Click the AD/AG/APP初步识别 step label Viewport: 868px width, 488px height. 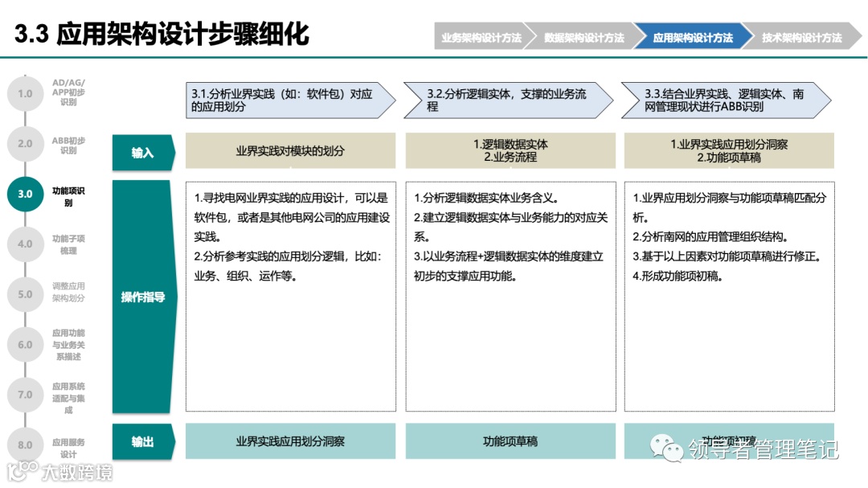pyautogui.click(x=68, y=92)
